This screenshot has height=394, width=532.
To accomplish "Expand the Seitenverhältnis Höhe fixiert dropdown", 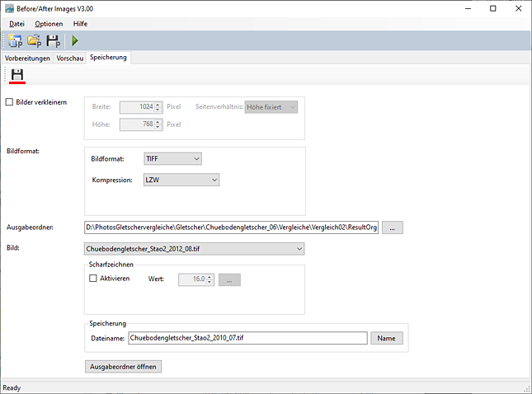I will point(271,107).
